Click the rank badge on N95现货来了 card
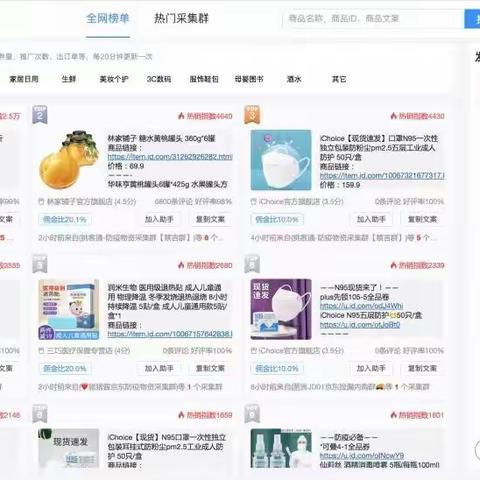The width and height of the screenshot is (480, 480). [252, 264]
